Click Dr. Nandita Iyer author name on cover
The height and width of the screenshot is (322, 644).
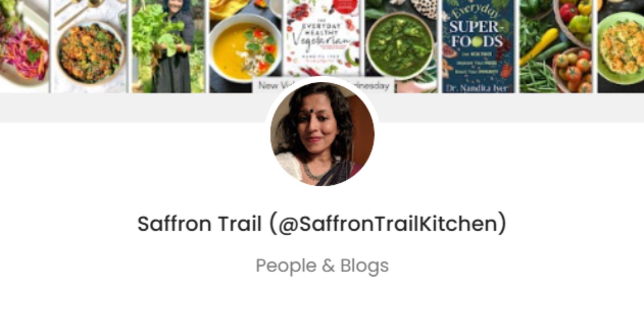point(478,88)
